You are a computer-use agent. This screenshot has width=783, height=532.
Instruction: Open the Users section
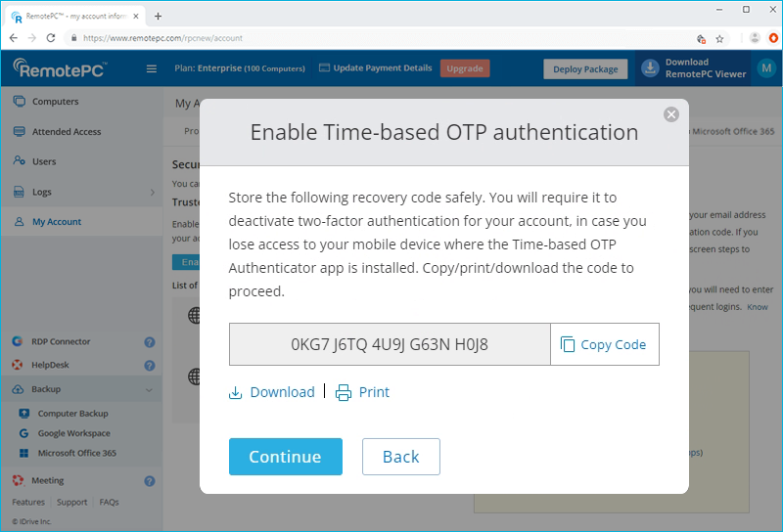(x=44, y=161)
